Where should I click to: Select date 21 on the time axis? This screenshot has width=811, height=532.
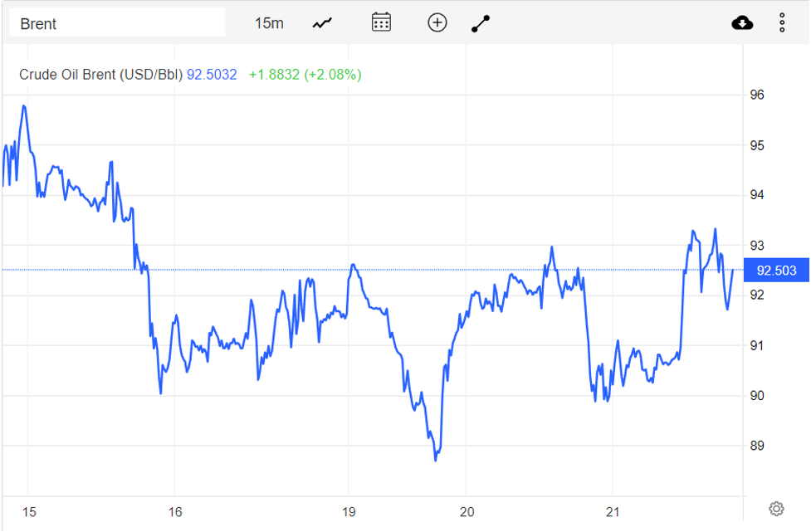[x=613, y=512]
